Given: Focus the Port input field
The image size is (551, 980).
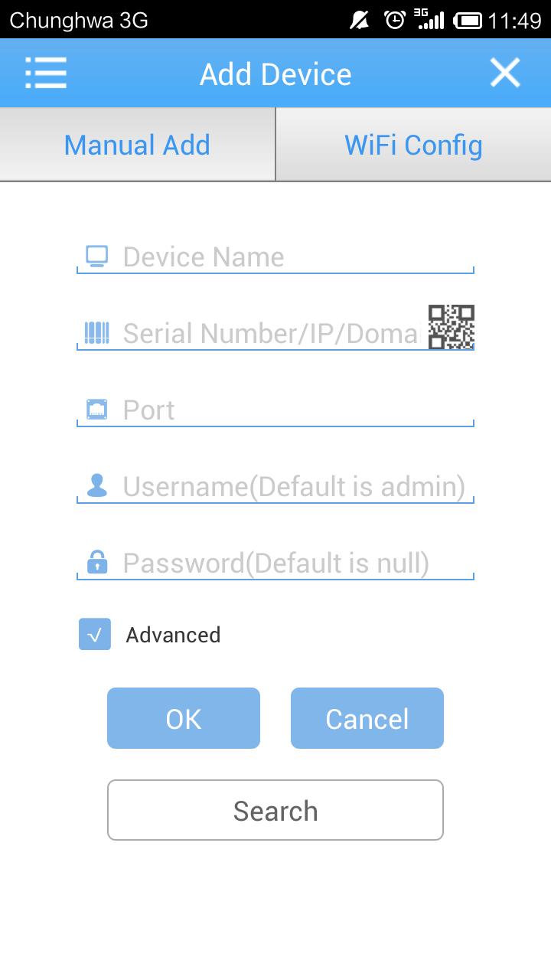Looking at the screenshot, I should pyautogui.click(x=275, y=410).
